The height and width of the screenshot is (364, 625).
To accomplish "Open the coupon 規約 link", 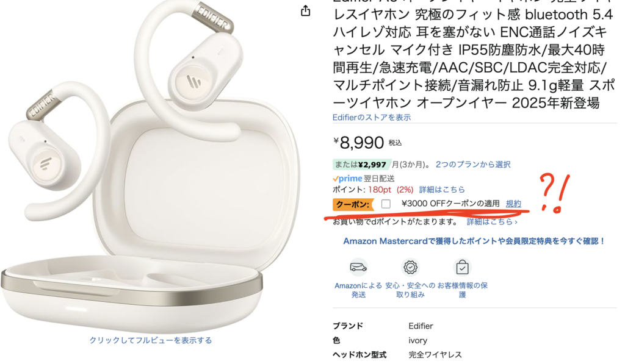I will (513, 204).
